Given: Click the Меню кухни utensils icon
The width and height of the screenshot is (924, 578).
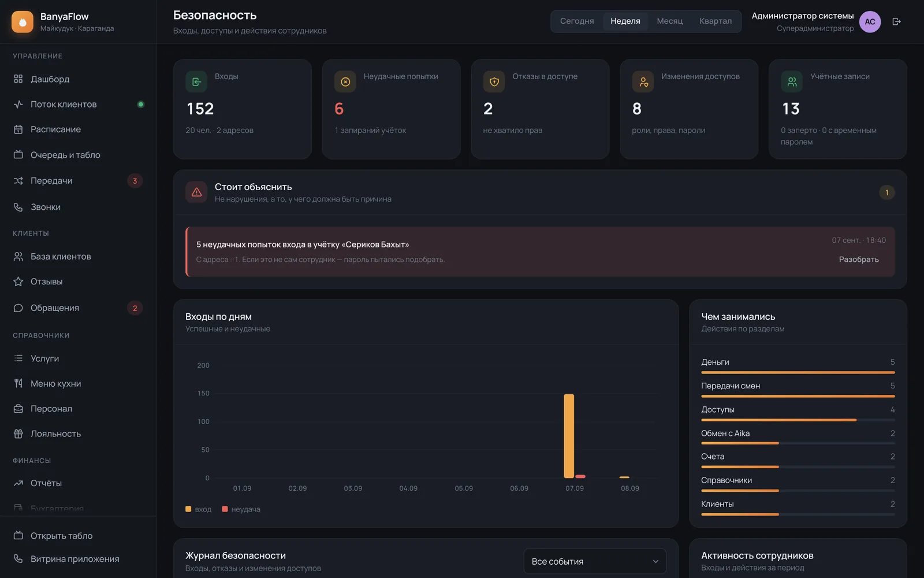Looking at the screenshot, I should coord(18,383).
